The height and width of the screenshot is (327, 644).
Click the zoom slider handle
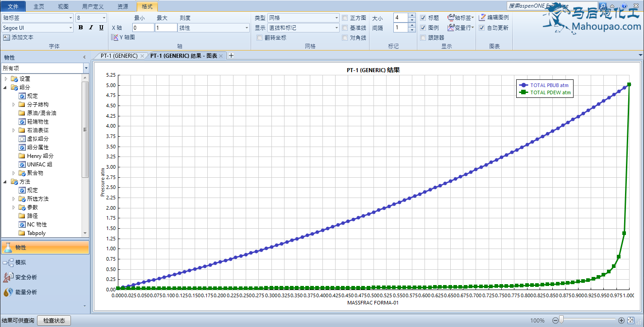561,320
